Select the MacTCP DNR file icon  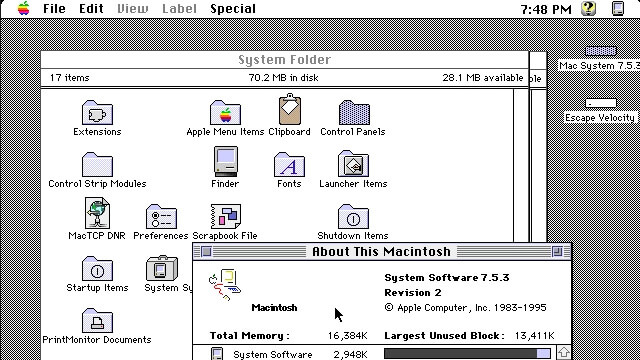click(x=97, y=213)
